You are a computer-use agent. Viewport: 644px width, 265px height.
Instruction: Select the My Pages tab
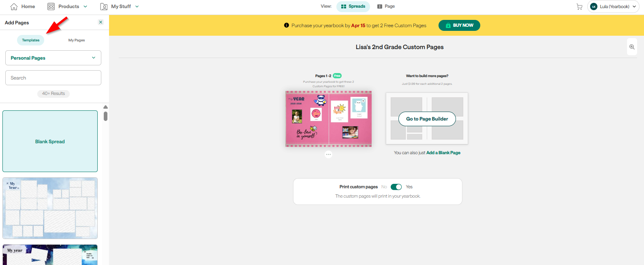(x=77, y=40)
